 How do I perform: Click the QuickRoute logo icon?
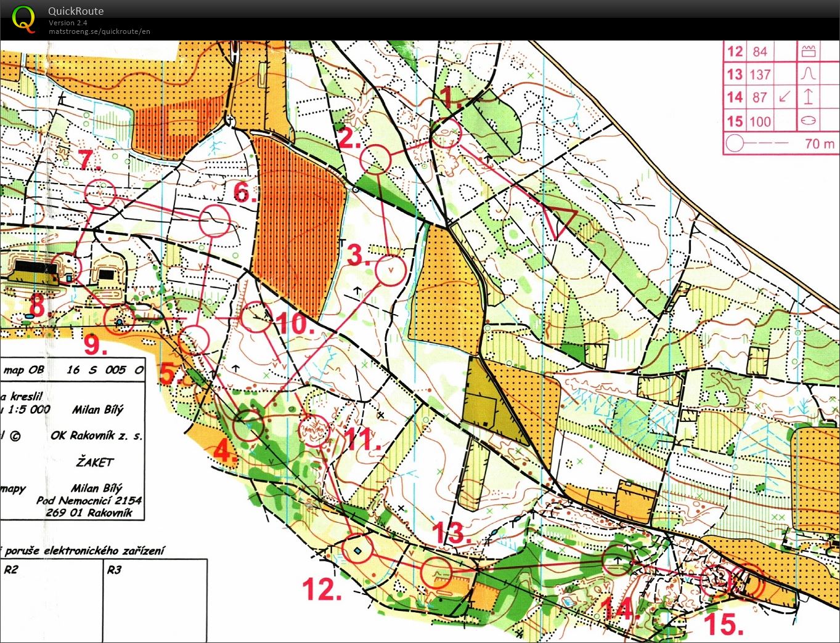(x=23, y=18)
